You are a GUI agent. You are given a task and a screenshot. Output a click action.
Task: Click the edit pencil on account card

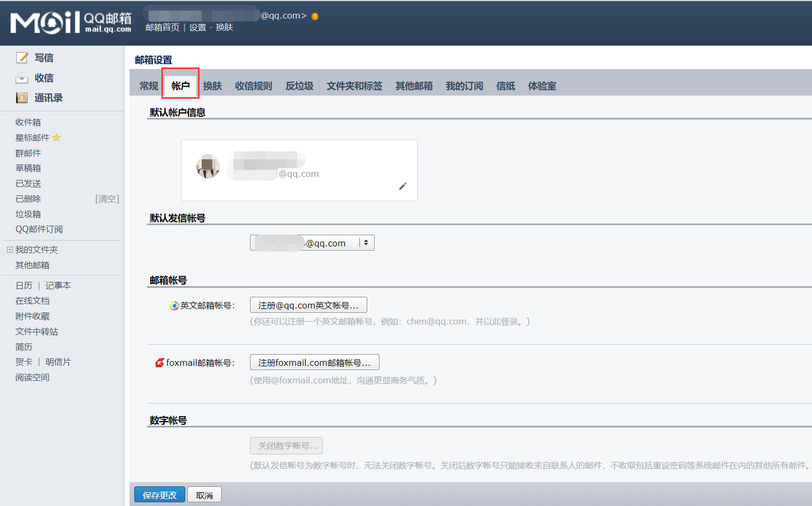coord(403,186)
